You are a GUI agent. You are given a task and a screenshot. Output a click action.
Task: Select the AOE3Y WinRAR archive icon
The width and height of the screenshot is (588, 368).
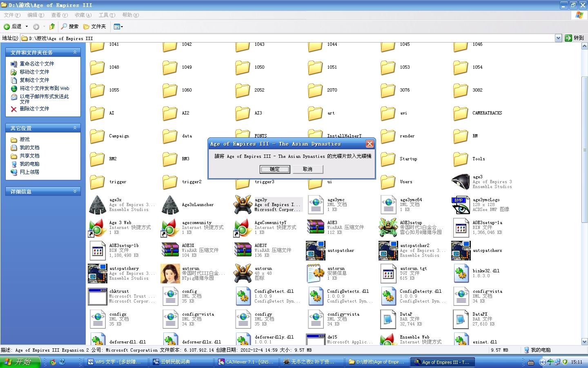tap(243, 251)
